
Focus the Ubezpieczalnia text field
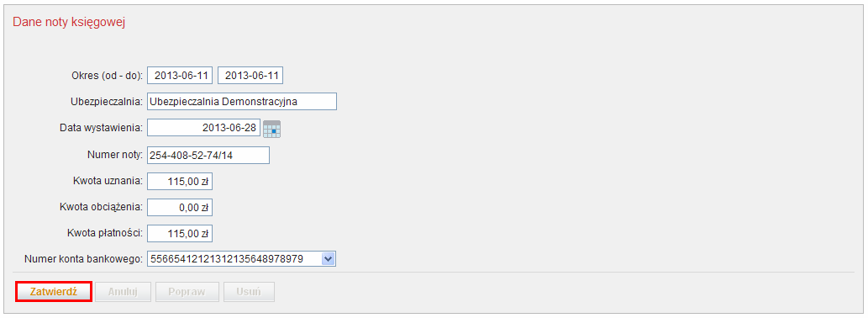tap(242, 102)
